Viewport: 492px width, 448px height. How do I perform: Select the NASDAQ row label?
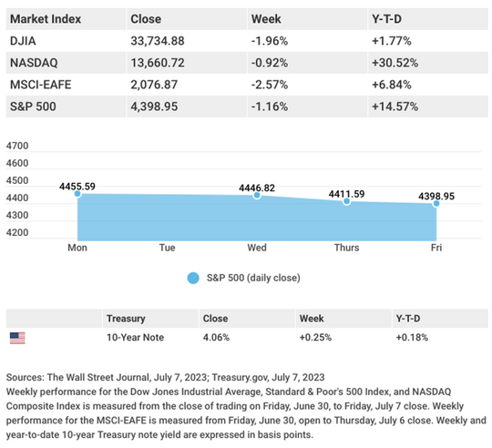point(34,63)
